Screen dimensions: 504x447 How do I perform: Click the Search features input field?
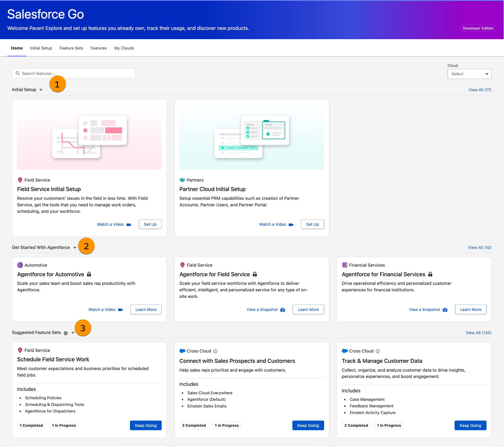point(74,73)
